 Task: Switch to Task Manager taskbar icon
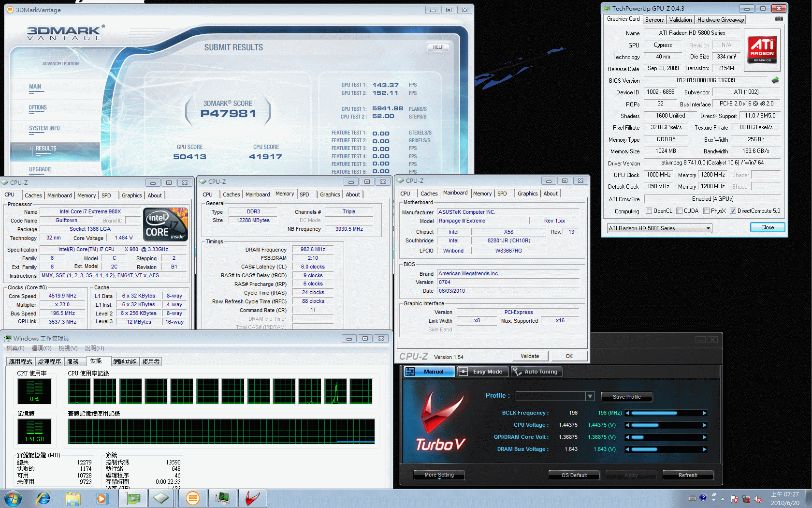click(222, 498)
